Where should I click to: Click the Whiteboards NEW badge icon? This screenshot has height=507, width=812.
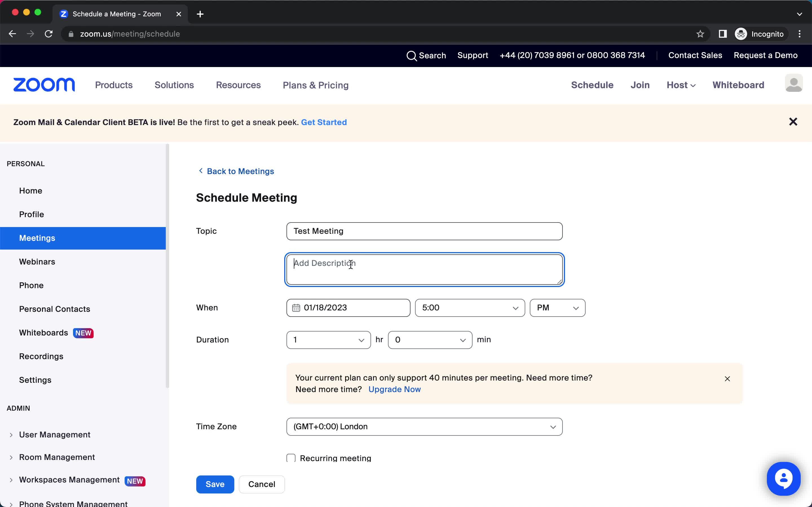84,333
